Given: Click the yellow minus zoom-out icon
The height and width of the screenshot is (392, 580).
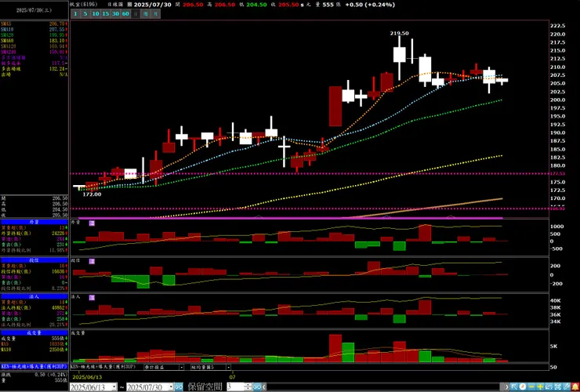Looking at the screenshot, I should 531,387.
